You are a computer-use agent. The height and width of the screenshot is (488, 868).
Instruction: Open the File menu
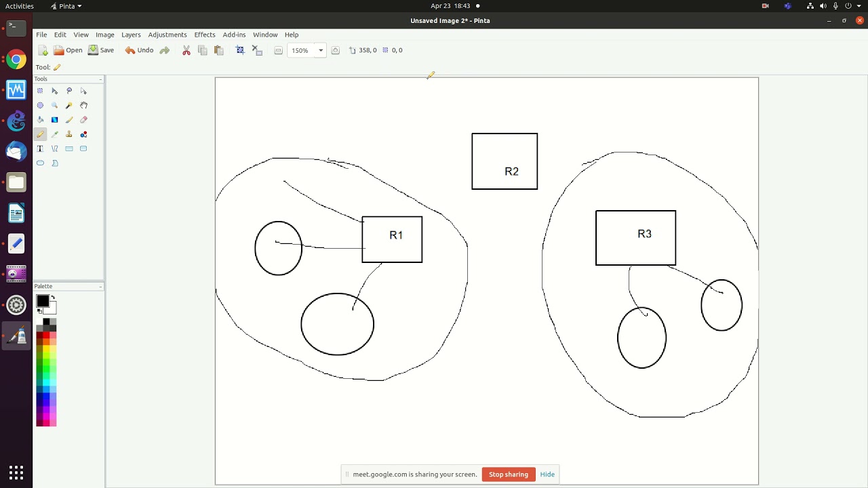click(41, 35)
